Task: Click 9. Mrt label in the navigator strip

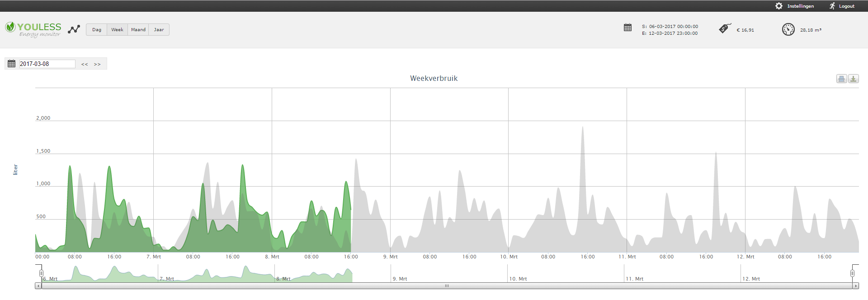Action: coord(400,279)
